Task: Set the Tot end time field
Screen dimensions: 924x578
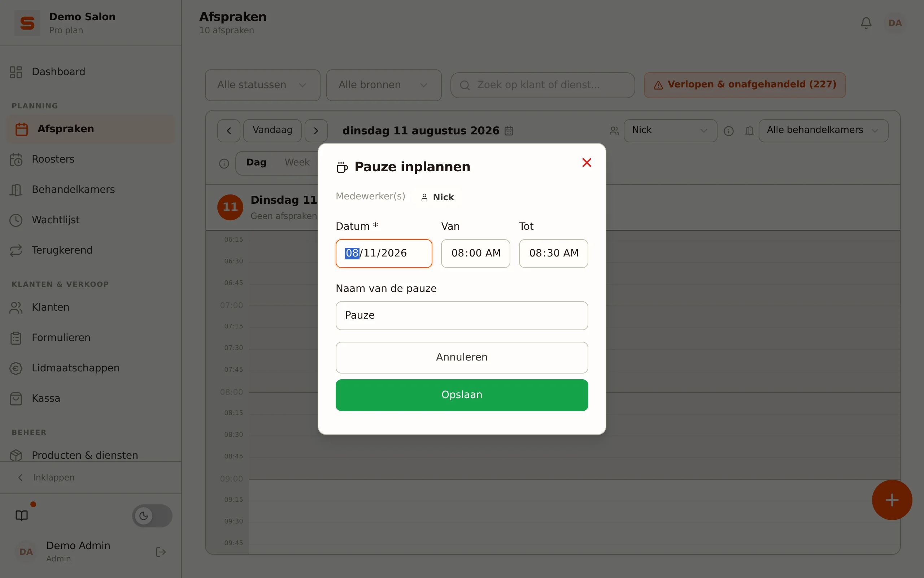Action: 553,254
